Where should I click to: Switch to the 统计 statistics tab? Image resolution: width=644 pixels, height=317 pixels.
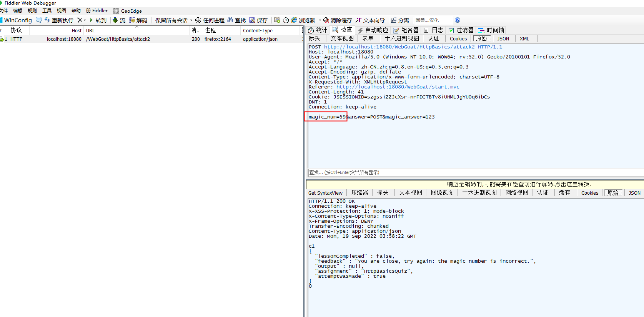click(318, 30)
